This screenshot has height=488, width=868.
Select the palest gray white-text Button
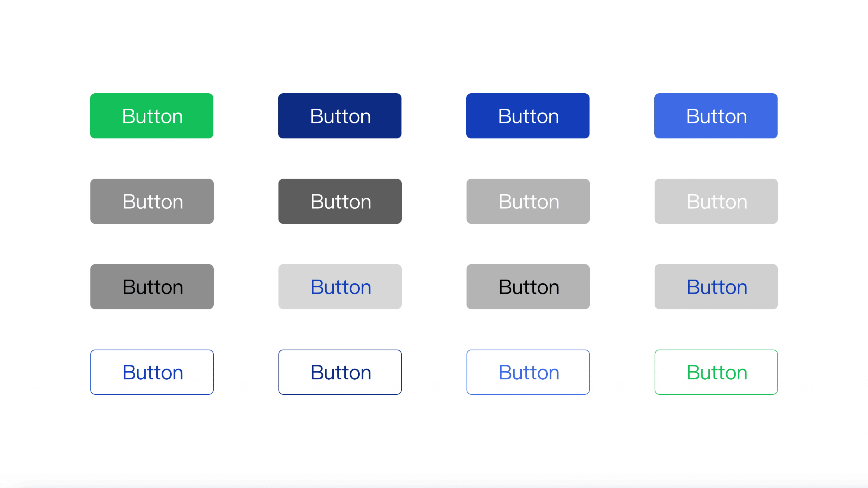(x=716, y=201)
